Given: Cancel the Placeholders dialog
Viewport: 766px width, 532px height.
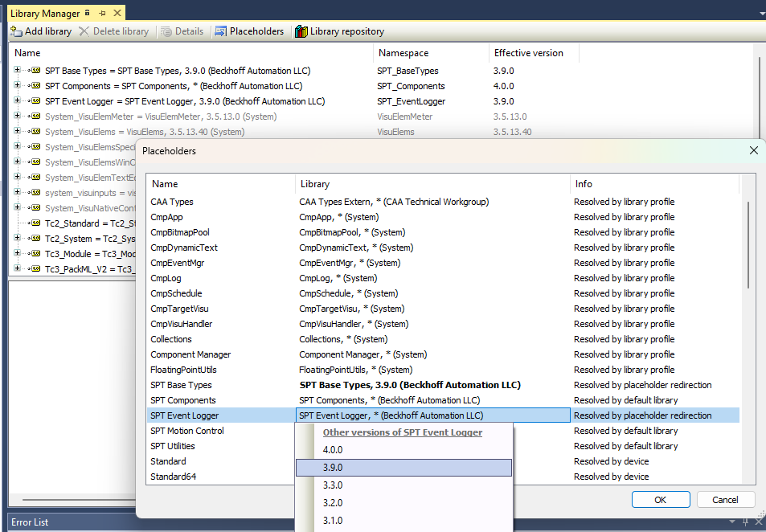Looking at the screenshot, I should (x=725, y=500).
